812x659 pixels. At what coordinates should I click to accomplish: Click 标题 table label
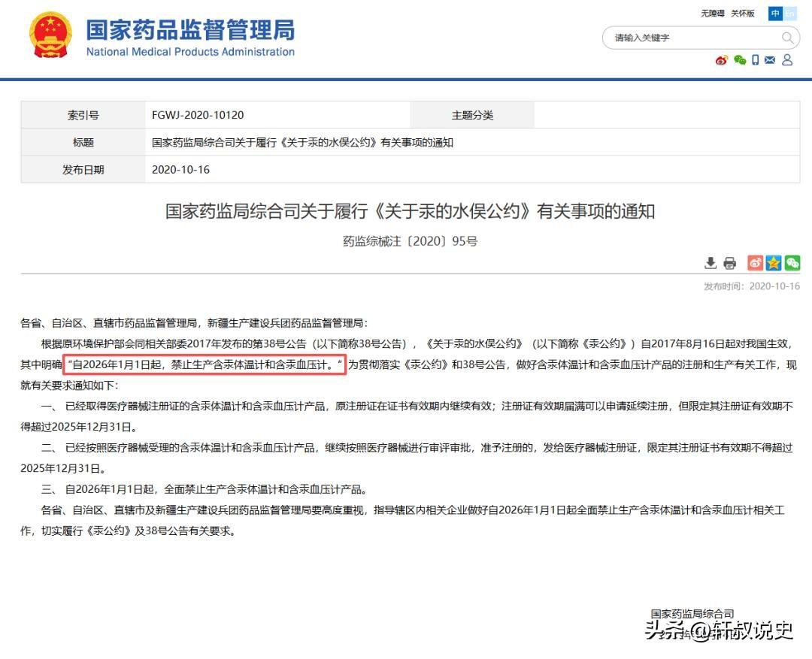coord(83,142)
